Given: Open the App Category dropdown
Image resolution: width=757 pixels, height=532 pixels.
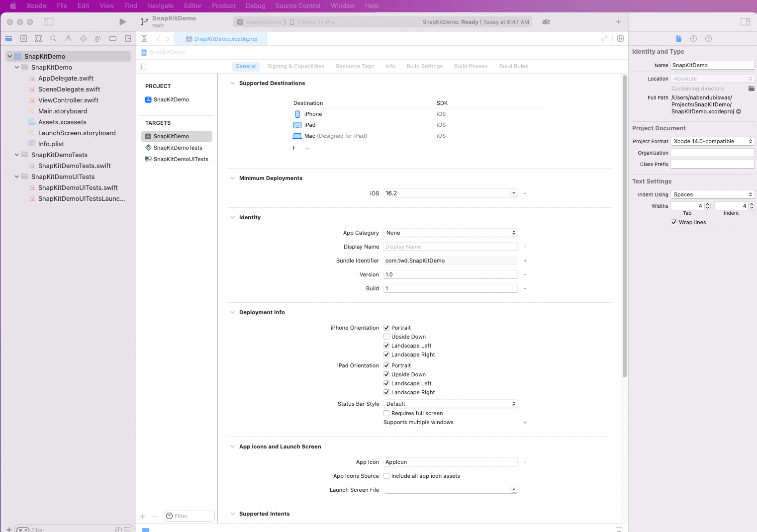Looking at the screenshot, I should pos(451,233).
